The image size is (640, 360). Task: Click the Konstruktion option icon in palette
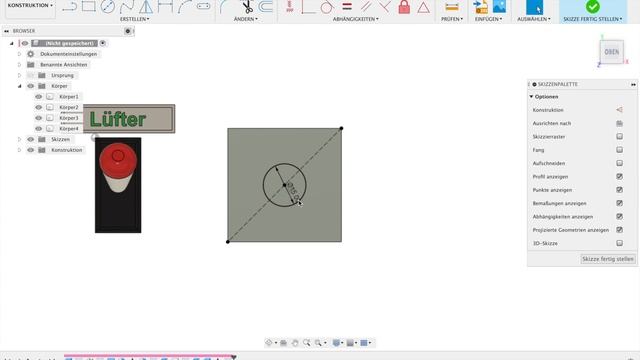(619, 110)
